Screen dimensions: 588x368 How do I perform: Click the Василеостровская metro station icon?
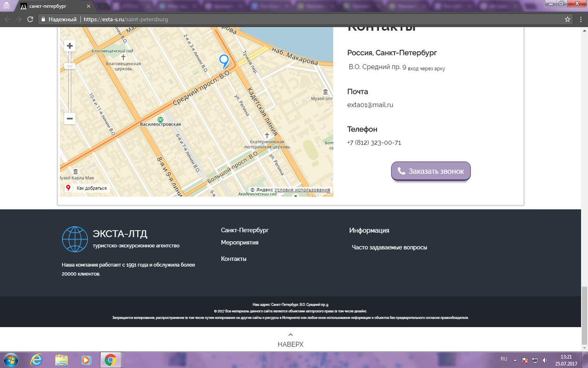160,119
